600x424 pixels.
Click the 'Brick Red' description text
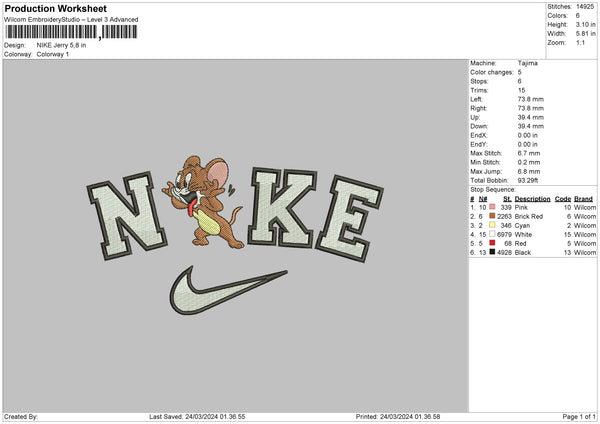tap(529, 217)
